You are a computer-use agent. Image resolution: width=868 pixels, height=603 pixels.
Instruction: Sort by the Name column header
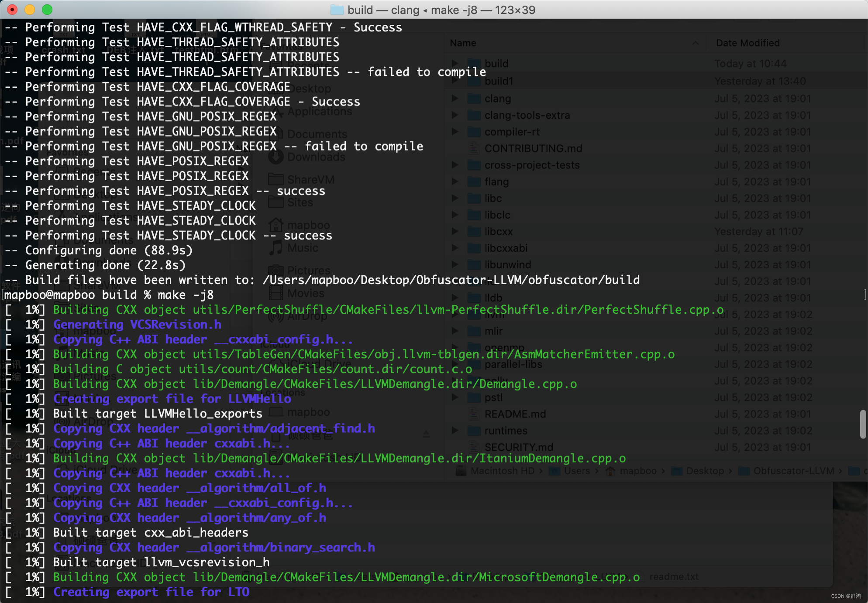[463, 43]
